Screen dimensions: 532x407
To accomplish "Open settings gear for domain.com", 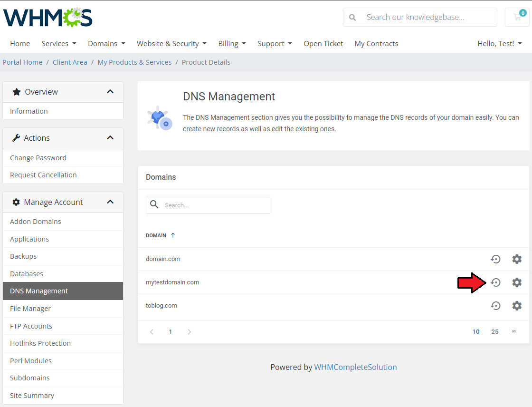I will (517, 259).
